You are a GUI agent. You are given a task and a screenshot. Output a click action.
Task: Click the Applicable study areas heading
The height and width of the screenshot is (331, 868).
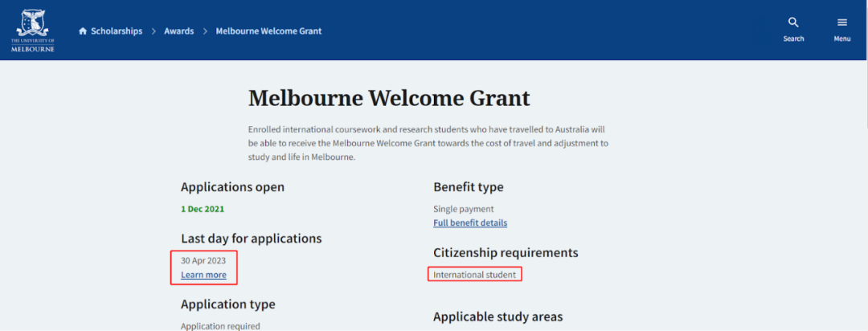[x=497, y=317]
